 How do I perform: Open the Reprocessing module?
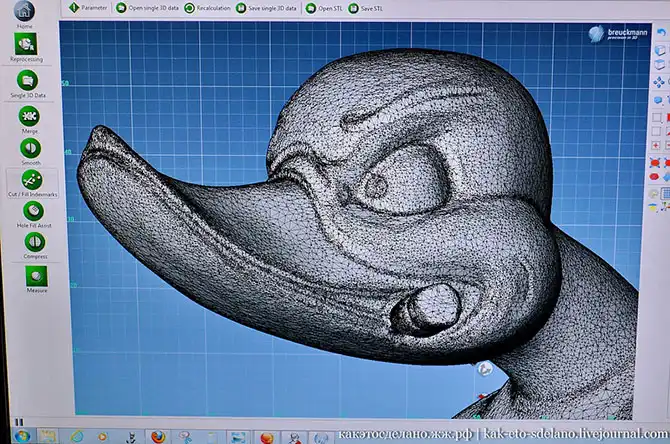coord(26,45)
